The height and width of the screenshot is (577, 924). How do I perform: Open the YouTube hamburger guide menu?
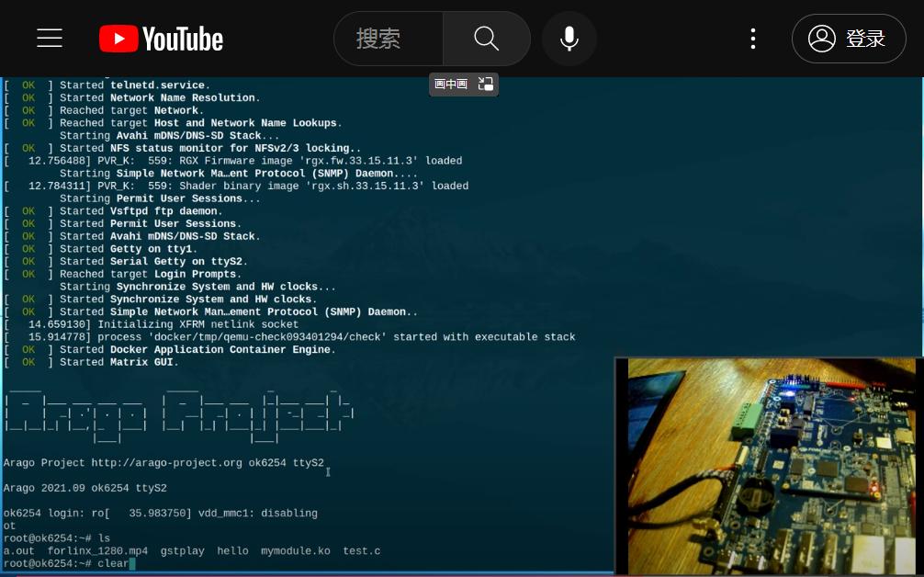coord(50,39)
